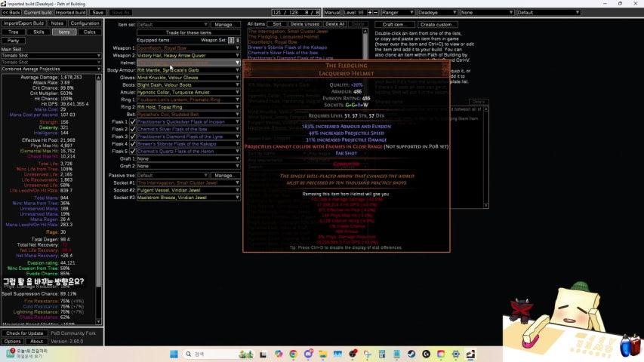The width and height of the screenshot is (644, 362).
Task: Click Create custom... button
Action: click(x=438, y=25)
